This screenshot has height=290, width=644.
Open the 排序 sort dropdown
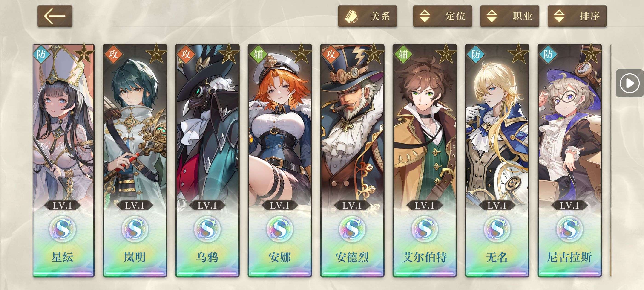click(x=577, y=16)
